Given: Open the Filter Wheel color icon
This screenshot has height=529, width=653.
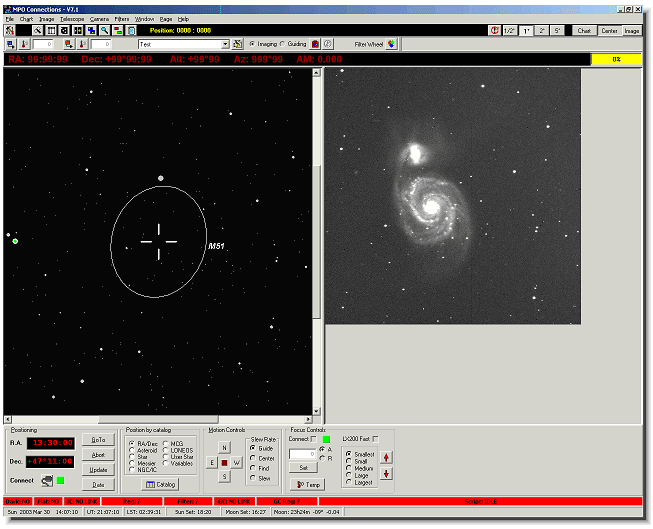Looking at the screenshot, I should click(x=391, y=44).
